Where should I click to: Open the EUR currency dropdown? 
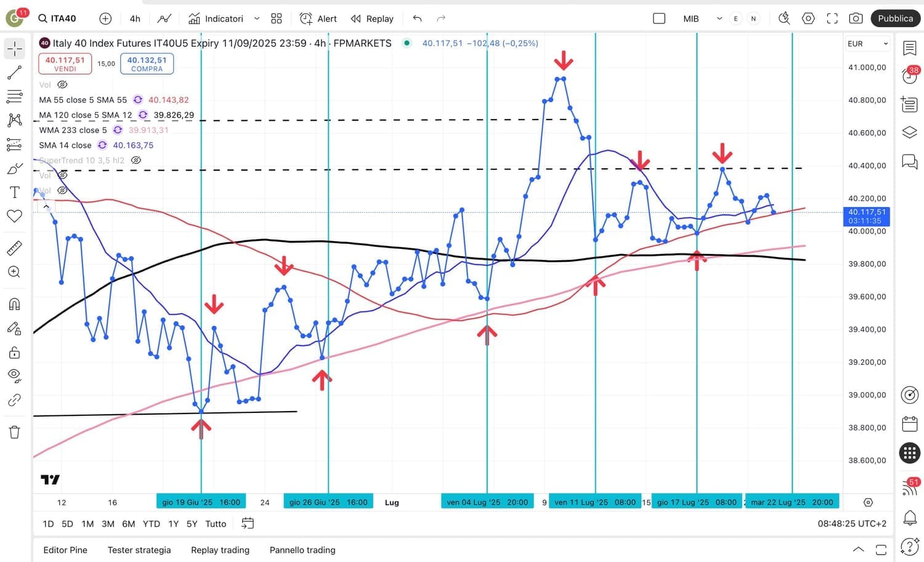pyautogui.click(x=867, y=44)
